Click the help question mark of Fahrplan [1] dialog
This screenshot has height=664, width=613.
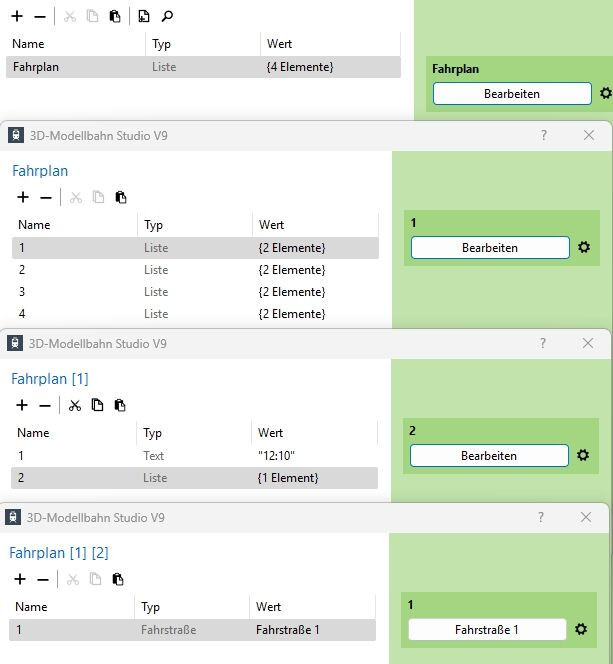[x=543, y=343]
